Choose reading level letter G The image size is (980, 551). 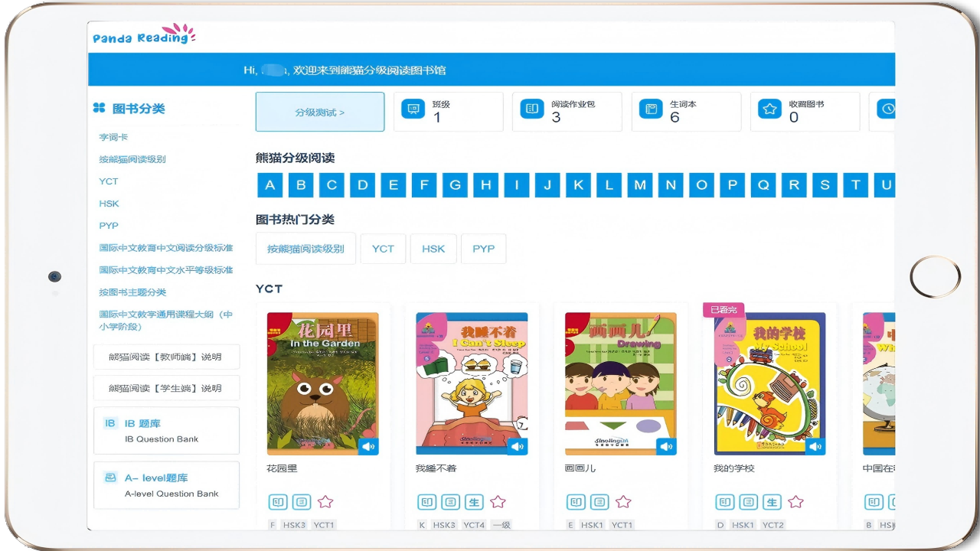(x=455, y=185)
